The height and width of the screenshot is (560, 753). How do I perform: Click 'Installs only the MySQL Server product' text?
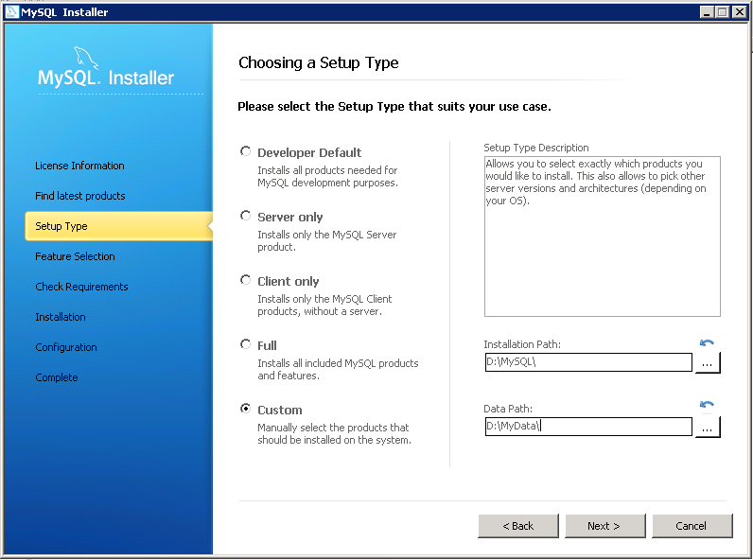pyautogui.click(x=327, y=240)
